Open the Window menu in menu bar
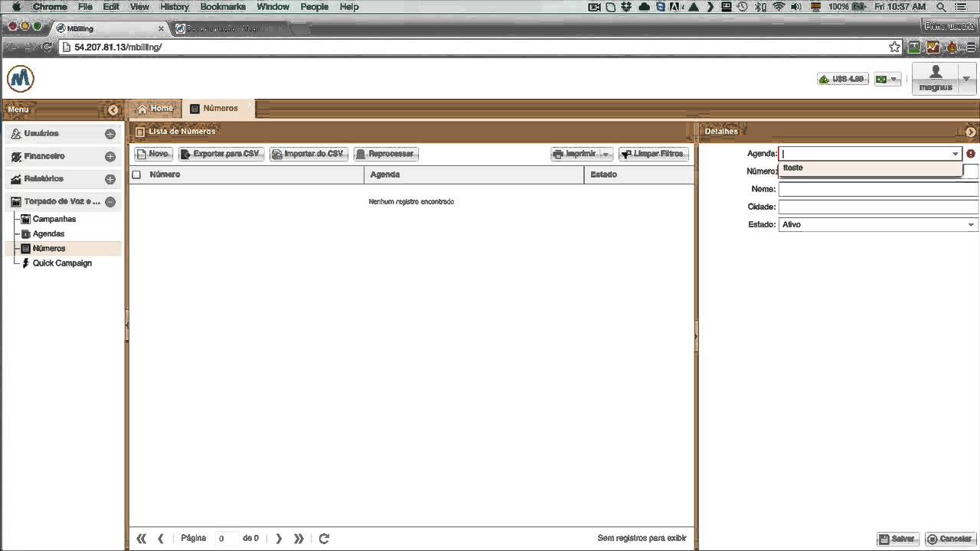The width and height of the screenshot is (980, 551). [x=273, y=7]
